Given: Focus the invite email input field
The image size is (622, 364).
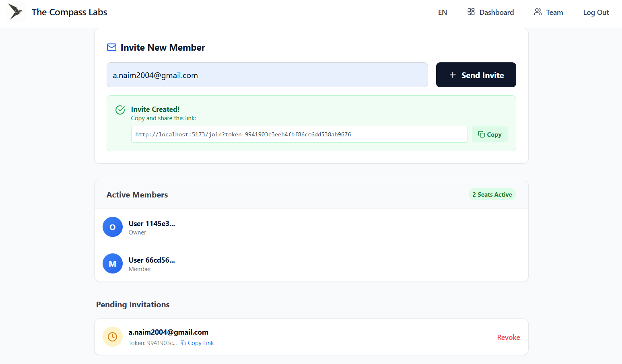Looking at the screenshot, I should coord(267,75).
